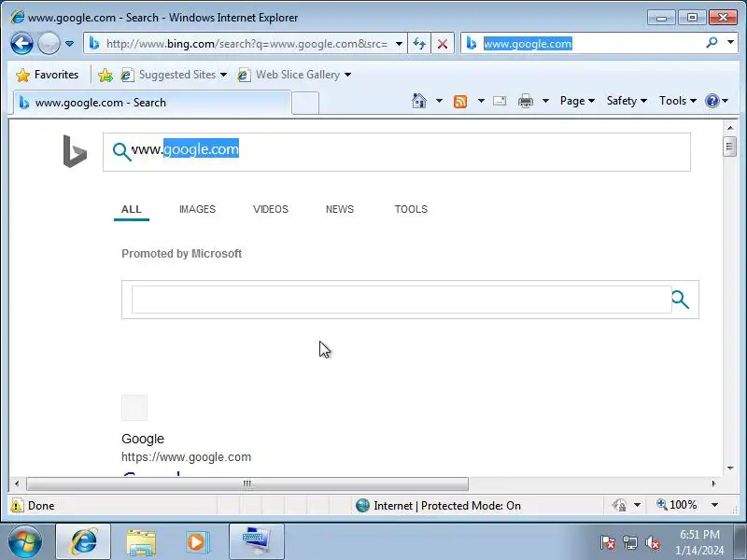The width and height of the screenshot is (747, 560).
Task: Select the ALL results tab
Action: pyautogui.click(x=132, y=209)
